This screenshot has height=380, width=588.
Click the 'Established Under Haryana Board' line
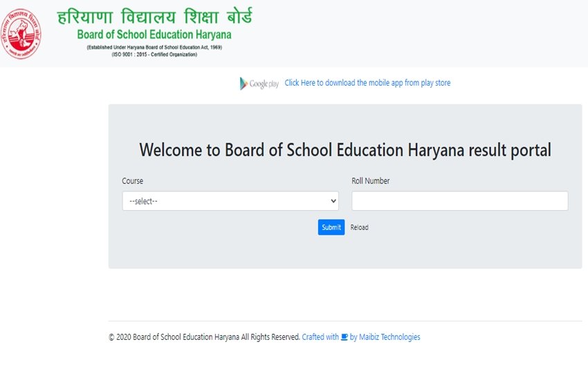[154, 48]
